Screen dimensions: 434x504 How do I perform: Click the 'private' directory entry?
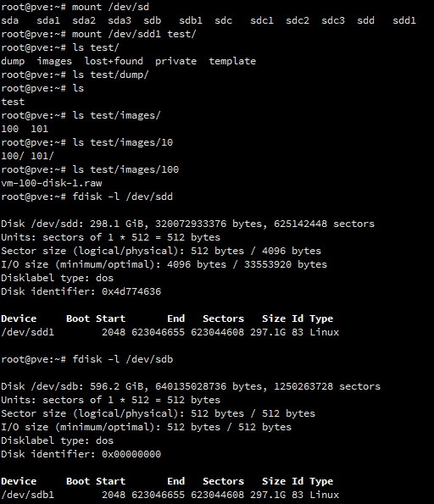pyautogui.click(x=175, y=61)
